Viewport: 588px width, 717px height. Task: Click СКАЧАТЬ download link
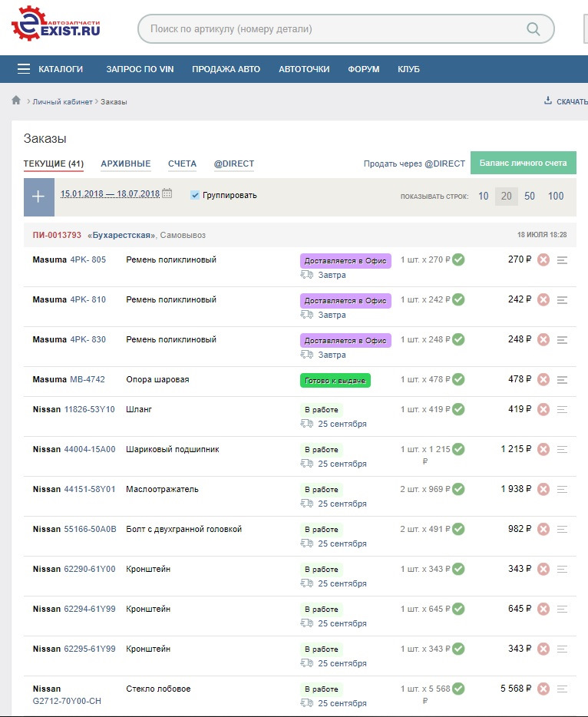coord(572,101)
